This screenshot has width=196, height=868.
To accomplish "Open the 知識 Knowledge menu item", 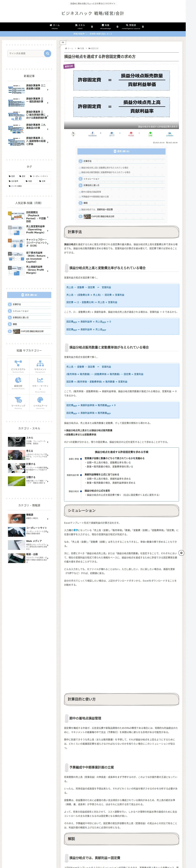I will [x=106, y=27].
